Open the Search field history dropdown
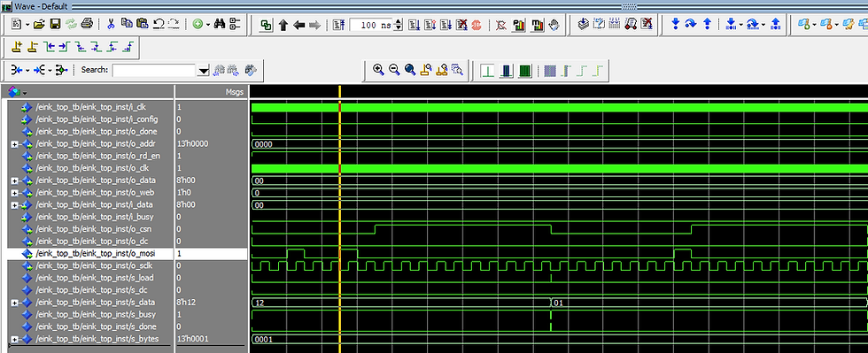This screenshot has width=868, height=353. tap(204, 70)
